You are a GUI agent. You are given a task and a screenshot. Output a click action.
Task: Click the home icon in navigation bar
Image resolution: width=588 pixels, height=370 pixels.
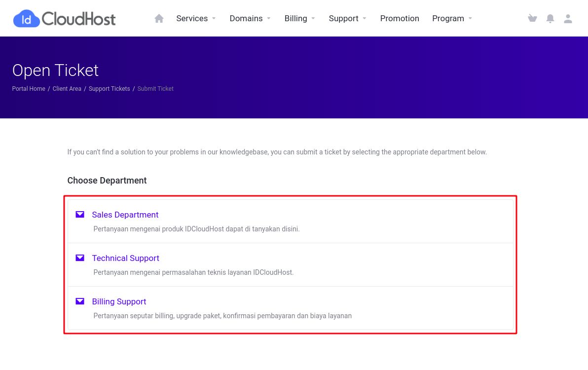[x=158, y=18]
